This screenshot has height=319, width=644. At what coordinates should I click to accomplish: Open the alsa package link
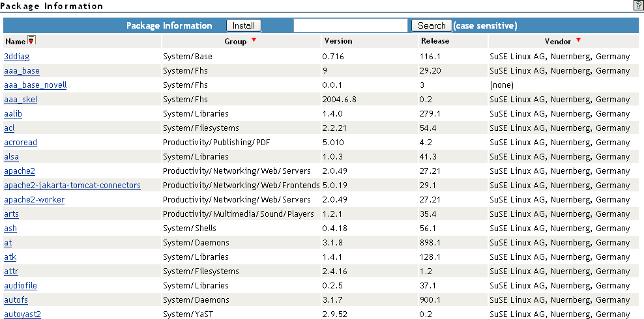12,157
